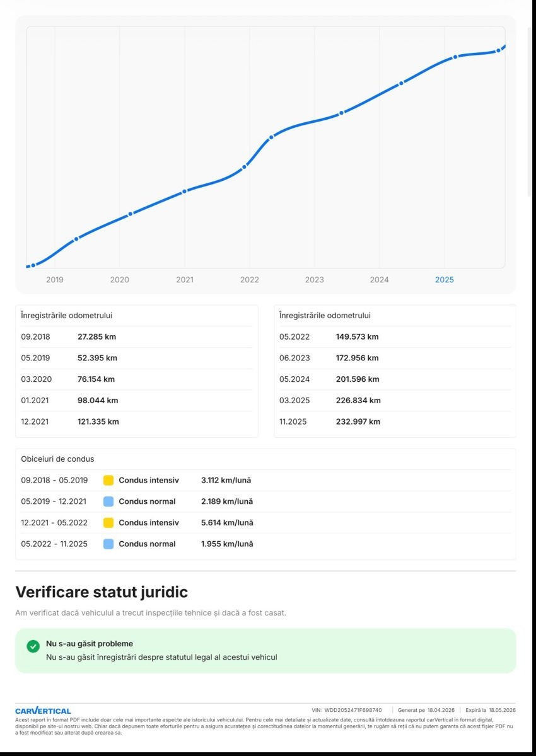Click the 11.2025 date in odometer table
Image resolution: width=536 pixels, height=756 pixels.
coord(293,421)
